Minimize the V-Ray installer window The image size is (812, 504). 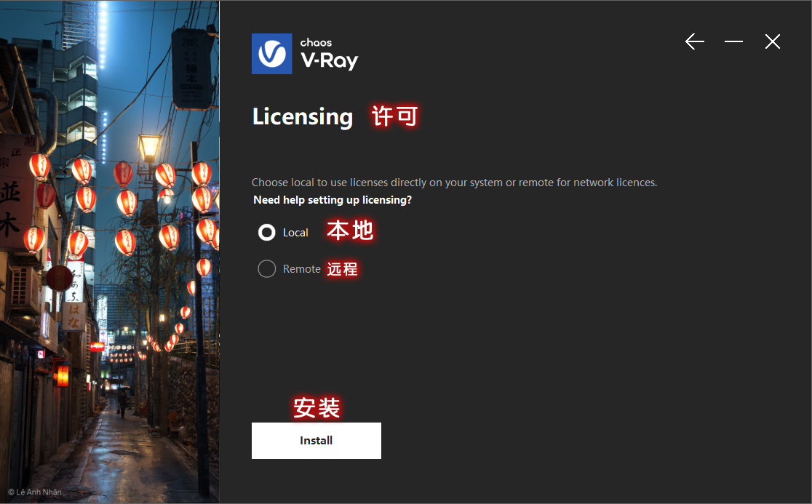(x=733, y=41)
